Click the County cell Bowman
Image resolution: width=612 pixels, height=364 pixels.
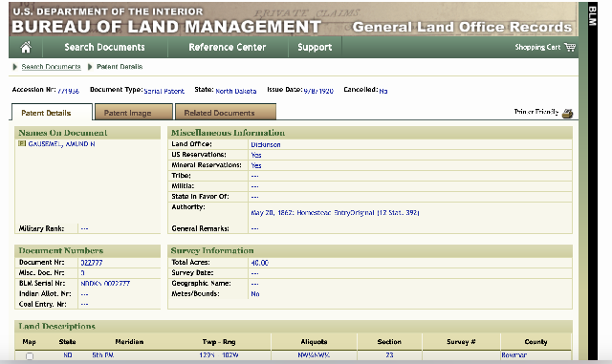tap(514, 355)
